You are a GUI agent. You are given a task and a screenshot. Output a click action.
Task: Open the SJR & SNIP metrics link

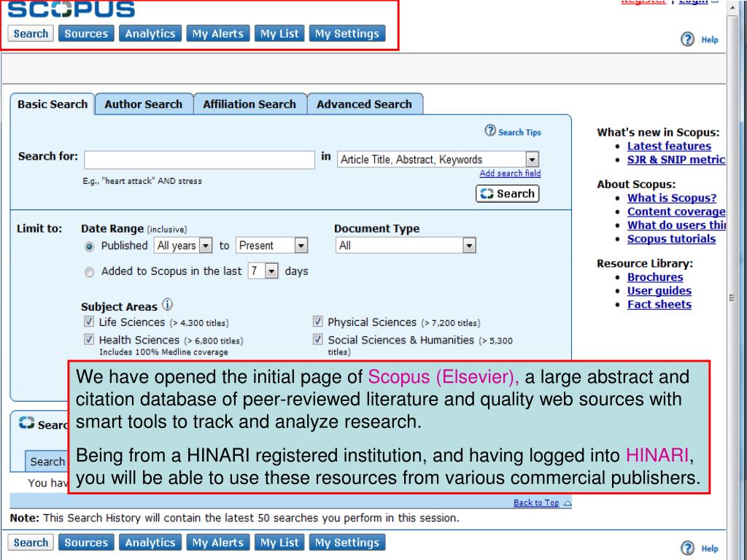676,160
